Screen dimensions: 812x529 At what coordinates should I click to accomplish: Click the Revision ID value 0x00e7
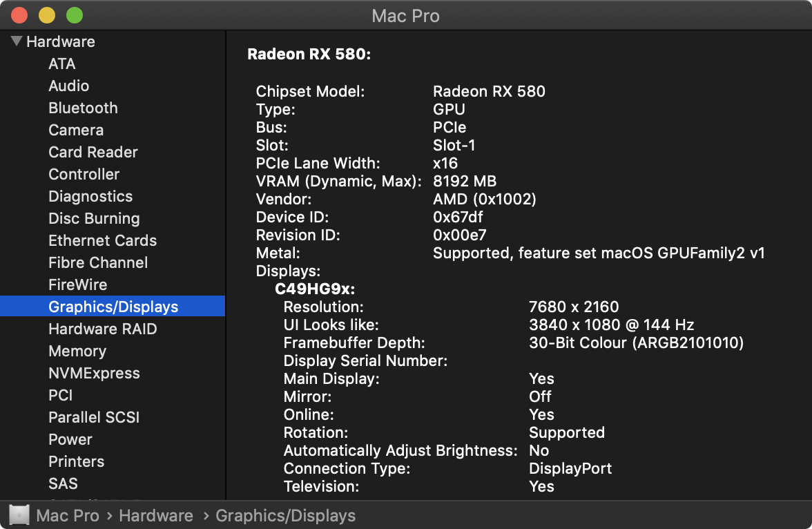coord(460,235)
